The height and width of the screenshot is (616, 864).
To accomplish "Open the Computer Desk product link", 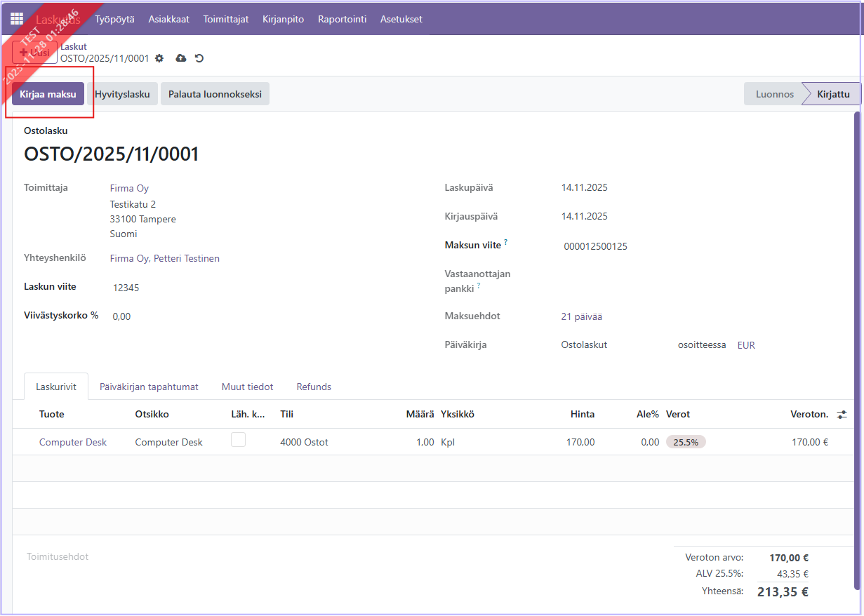I will 73,442.
